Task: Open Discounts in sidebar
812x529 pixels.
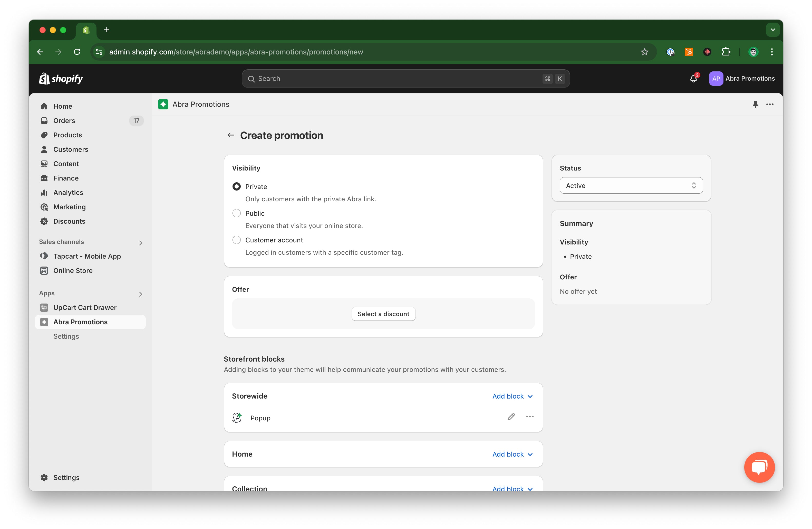Action: coord(90,221)
